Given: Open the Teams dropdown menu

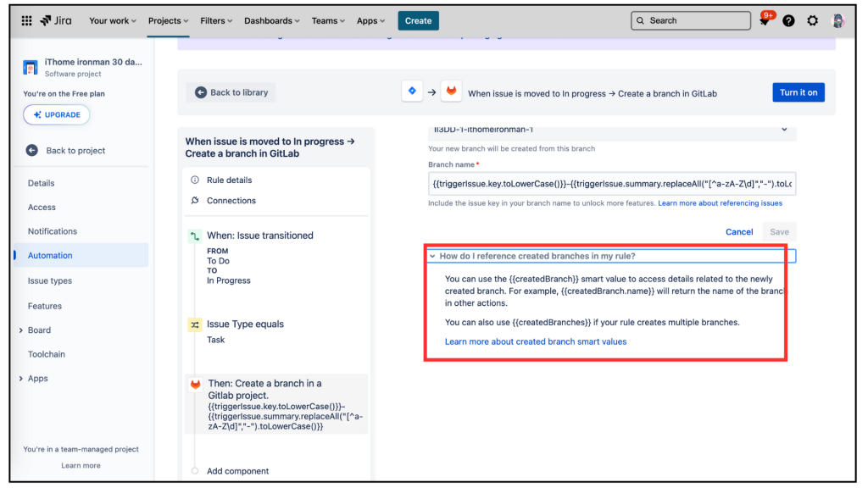Looking at the screenshot, I should click(x=328, y=20).
